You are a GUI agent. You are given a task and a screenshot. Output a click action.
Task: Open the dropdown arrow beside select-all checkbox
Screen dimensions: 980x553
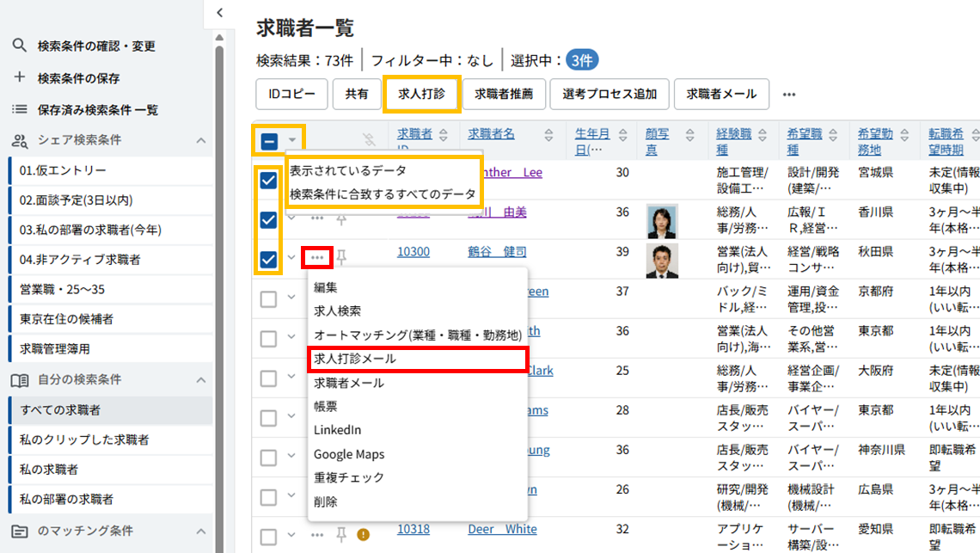[292, 140]
